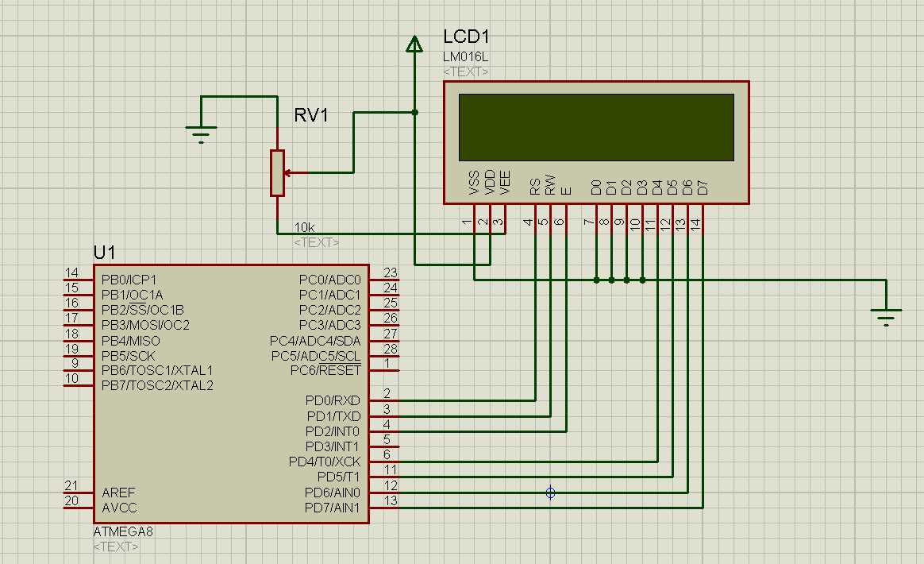Click the wire junction dot below the power terminal
The width and height of the screenshot is (924, 564).
tap(415, 112)
